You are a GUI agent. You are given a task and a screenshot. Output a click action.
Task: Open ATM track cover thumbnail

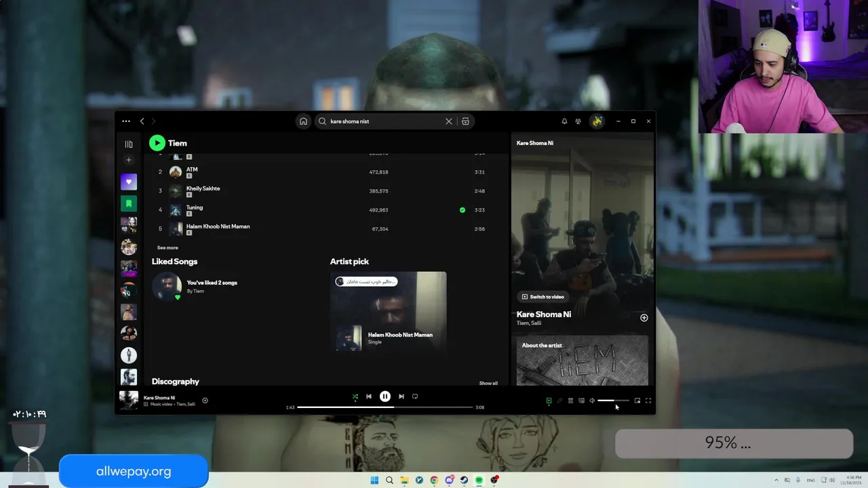coord(176,172)
